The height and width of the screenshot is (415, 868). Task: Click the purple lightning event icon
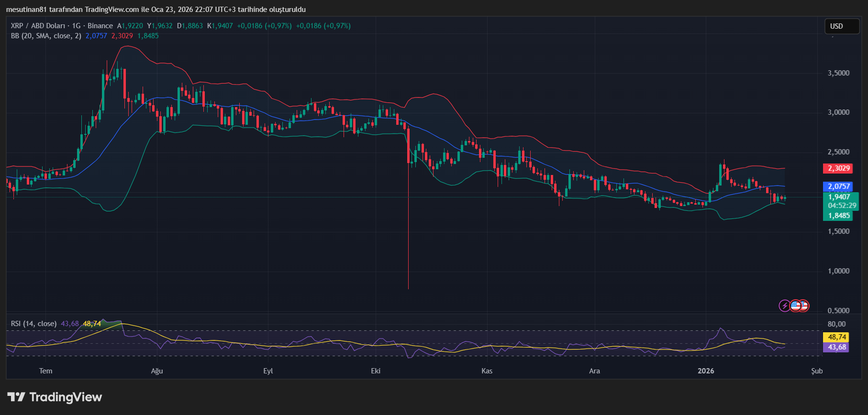point(785,306)
